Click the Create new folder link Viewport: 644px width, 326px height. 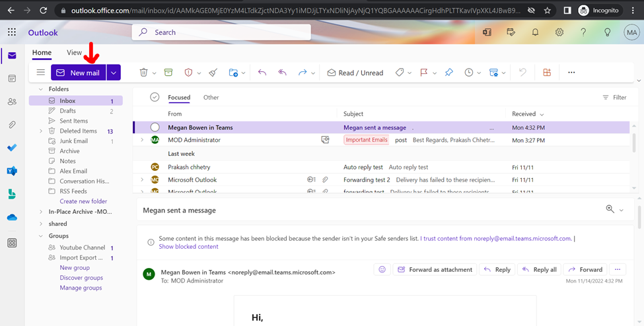(x=83, y=201)
